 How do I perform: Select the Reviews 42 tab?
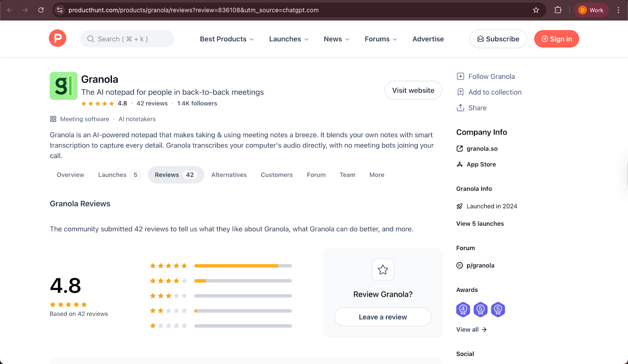176,175
